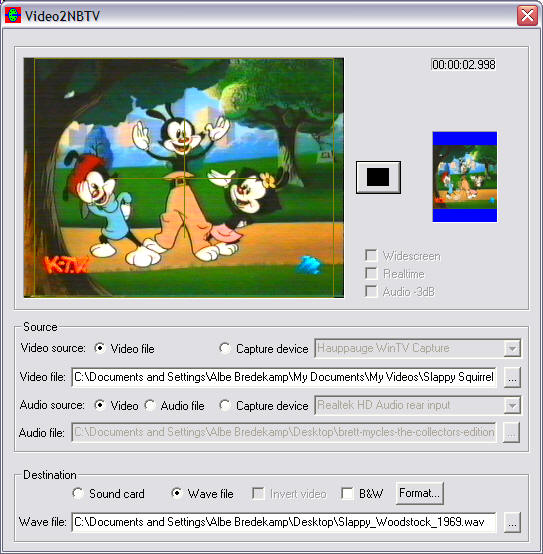Expand the Hauppauge WinTV Capture dropdown
Screen dimensions: 543x554
[512, 348]
